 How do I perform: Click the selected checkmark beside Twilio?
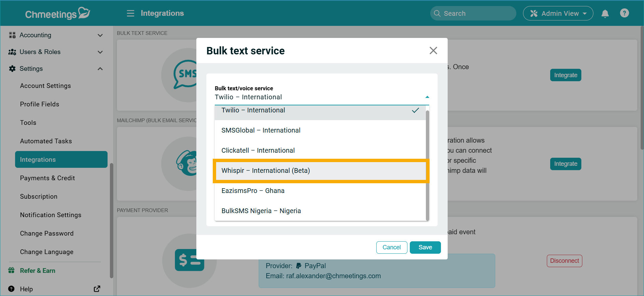tap(415, 110)
